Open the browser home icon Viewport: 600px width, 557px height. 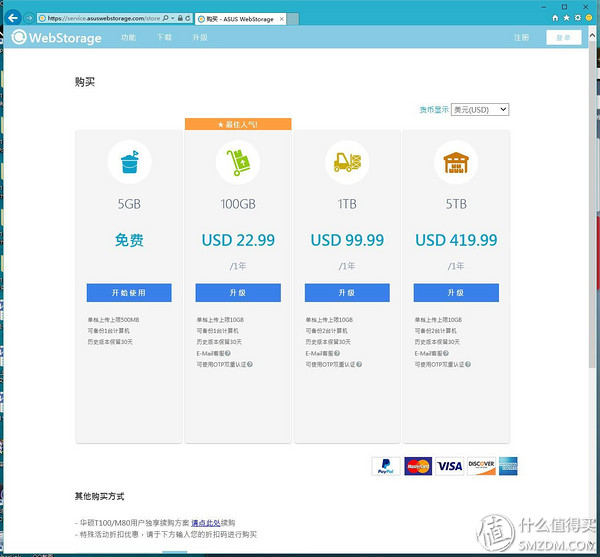555,18
